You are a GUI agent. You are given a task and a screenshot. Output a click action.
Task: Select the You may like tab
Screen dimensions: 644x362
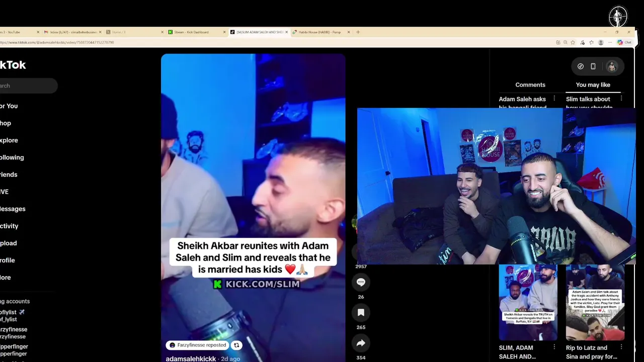point(593,85)
